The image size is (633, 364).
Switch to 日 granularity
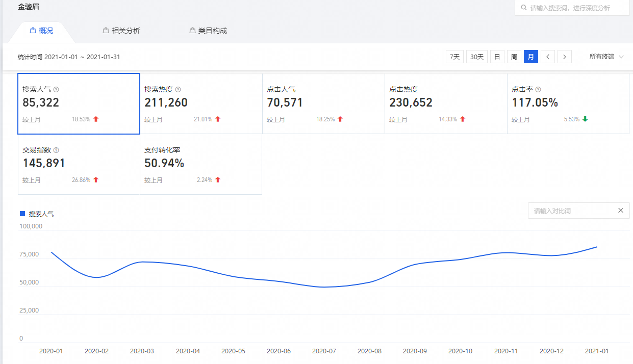[497, 57]
